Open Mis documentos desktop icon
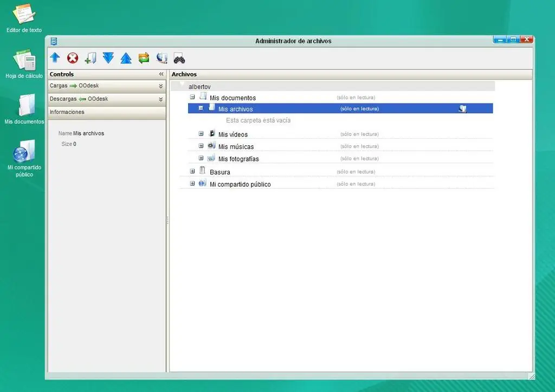The width and height of the screenshot is (555, 392). [x=24, y=110]
